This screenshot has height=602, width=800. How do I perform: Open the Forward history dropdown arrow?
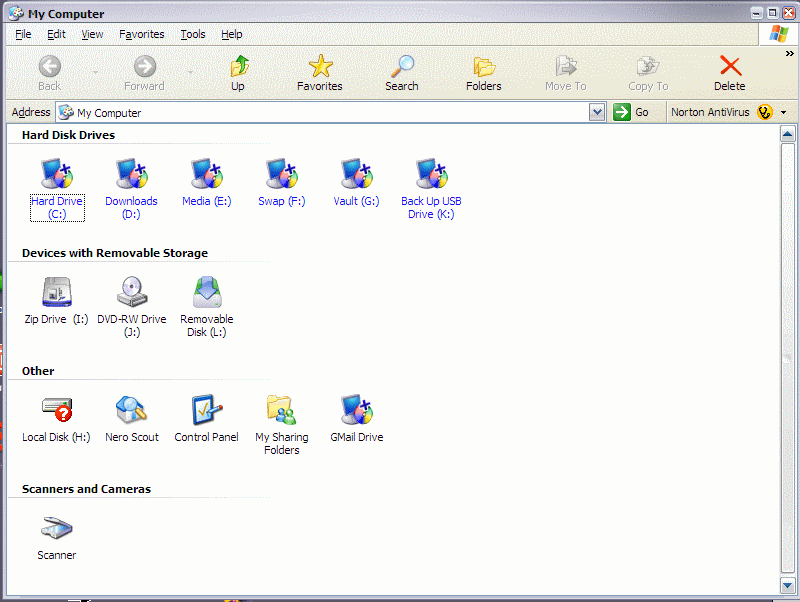190,72
